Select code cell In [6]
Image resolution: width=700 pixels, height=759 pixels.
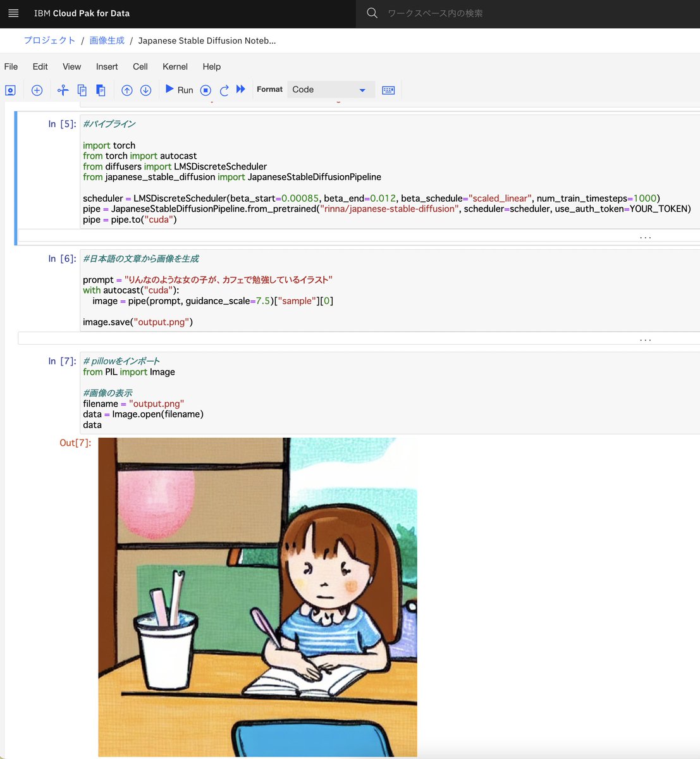pyautogui.click(x=390, y=290)
